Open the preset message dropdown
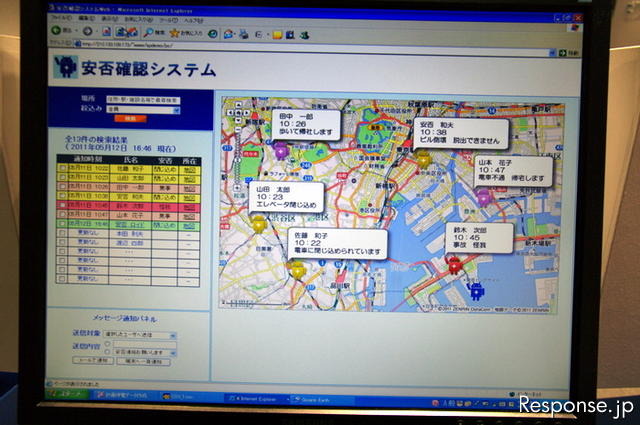This screenshot has height=425, width=640. tap(144, 352)
